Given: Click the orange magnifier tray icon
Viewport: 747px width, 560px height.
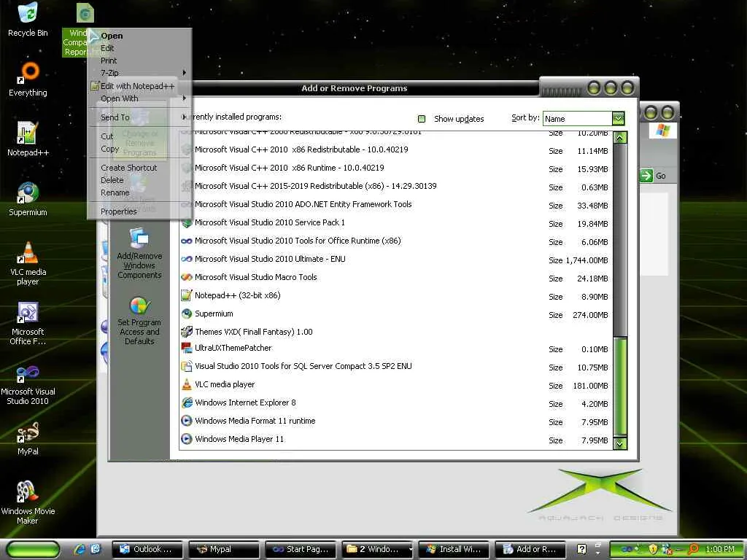Looking at the screenshot, I should [x=693, y=549].
